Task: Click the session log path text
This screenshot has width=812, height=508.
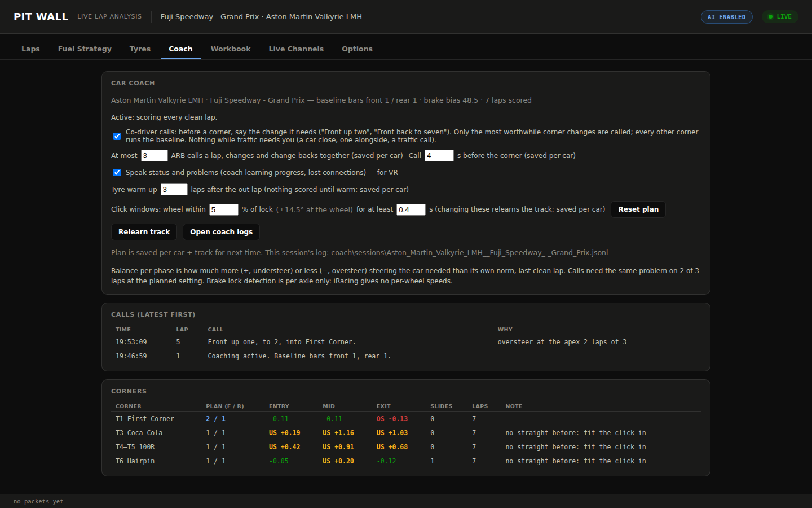Action: 469,253
